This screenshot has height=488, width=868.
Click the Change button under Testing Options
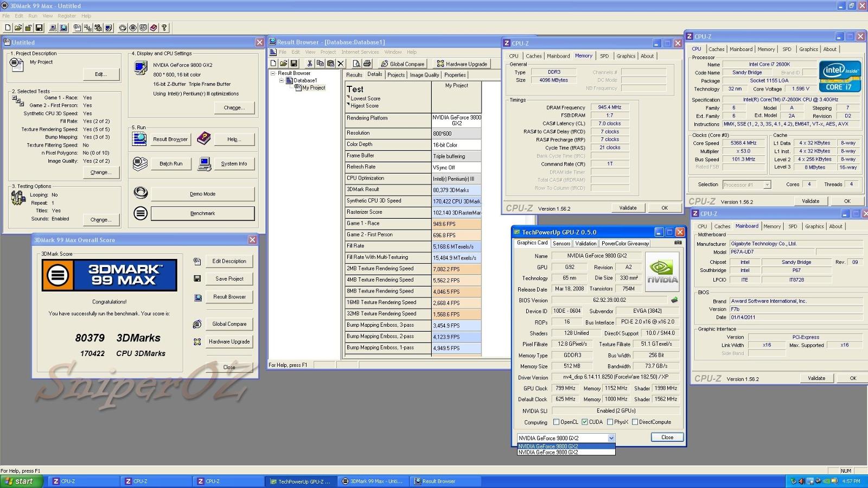click(101, 220)
